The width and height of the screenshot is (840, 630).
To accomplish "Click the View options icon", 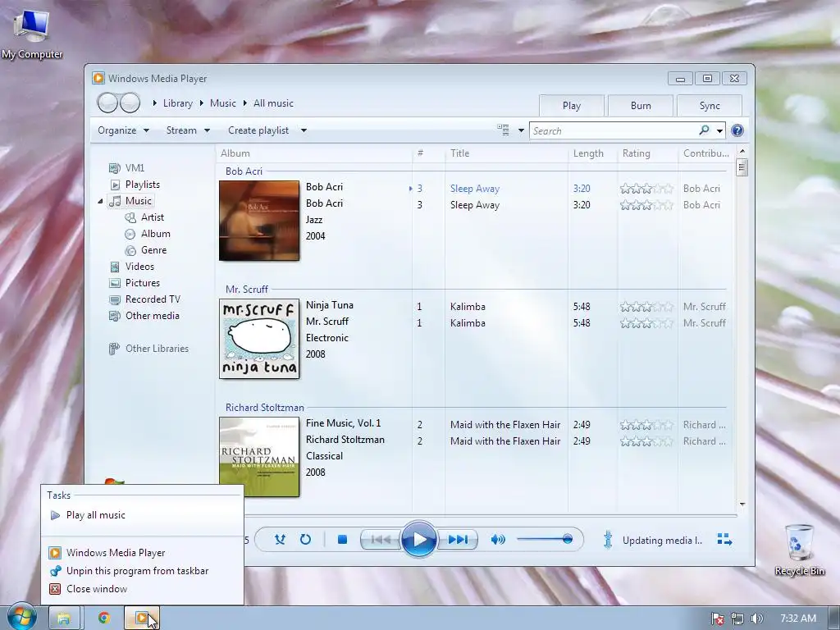I will pyautogui.click(x=503, y=130).
